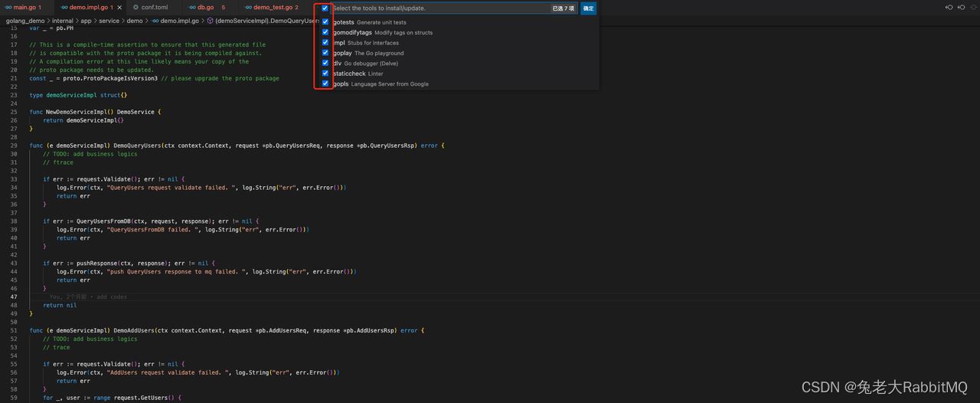Uncheck the gotests tool checkbox

[325, 22]
